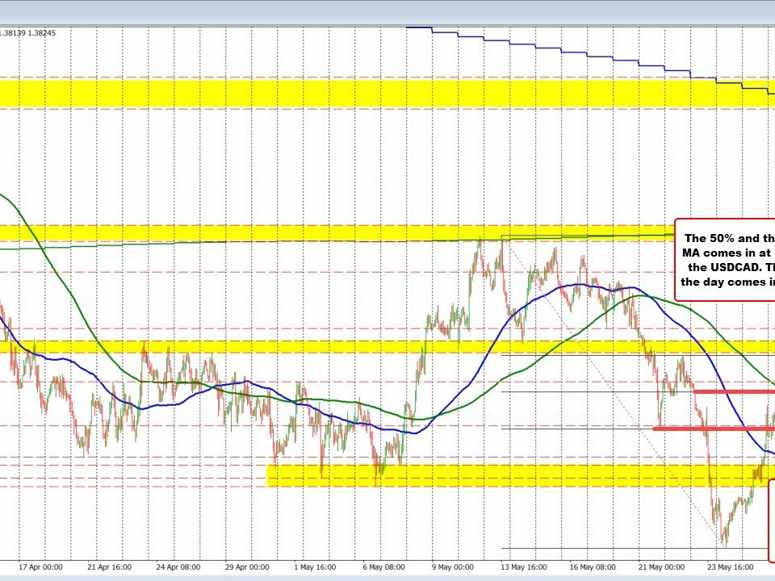
Task: Click the 1.38139 1.38245 price readout
Action: tap(28, 33)
